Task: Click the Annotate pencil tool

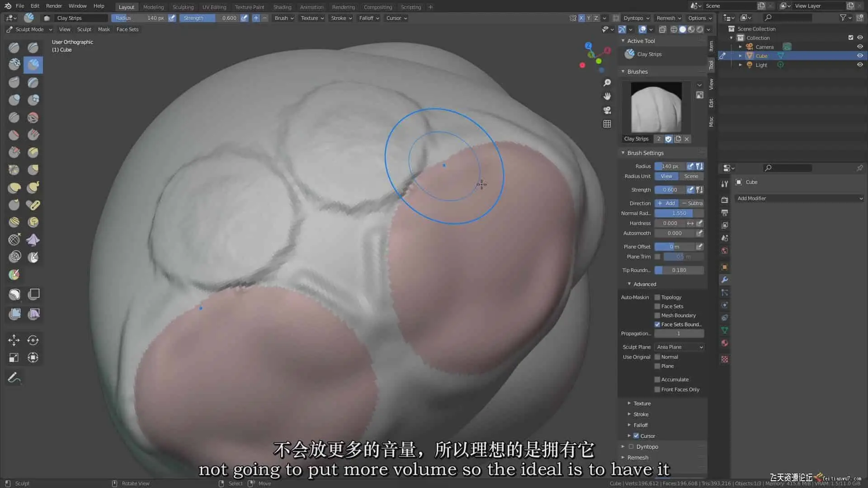Action: [14, 377]
